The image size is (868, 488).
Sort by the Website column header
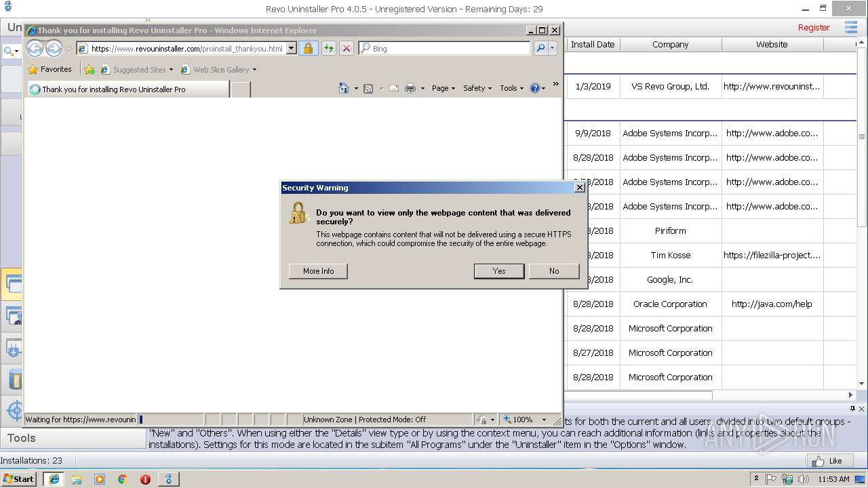772,44
